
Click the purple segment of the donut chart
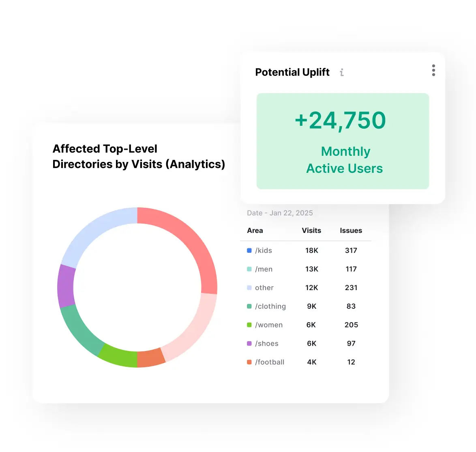point(66,286)
